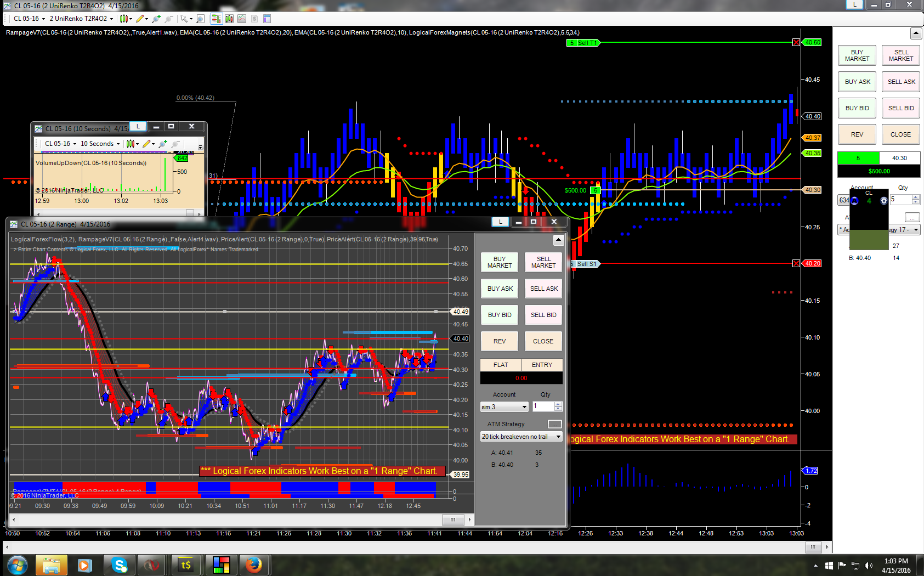Click the 2 Range chart horizontal scrollbar thumb
Screen dimensions: 924x576
click(453, 519)
